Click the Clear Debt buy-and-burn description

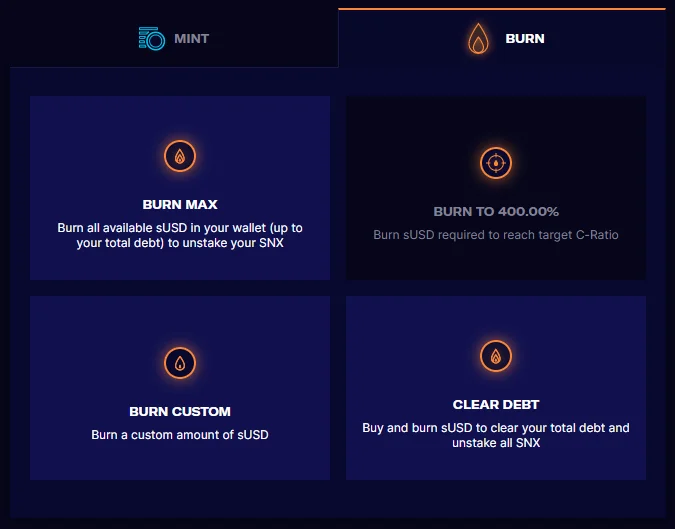[496, 435]
